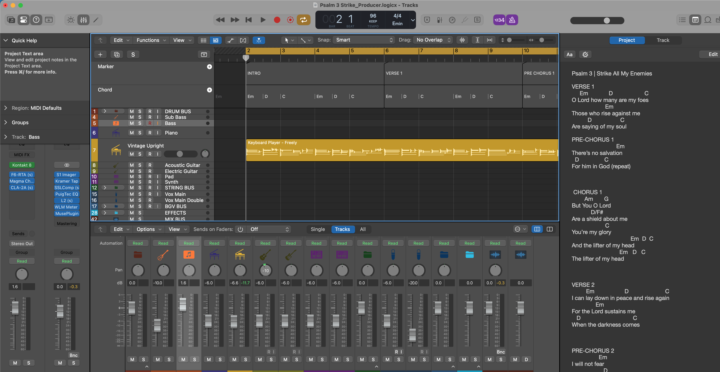Open the Snap Smart dropdown
The height and width of the screenshot is (372, 720).
(x=364, y=40)
